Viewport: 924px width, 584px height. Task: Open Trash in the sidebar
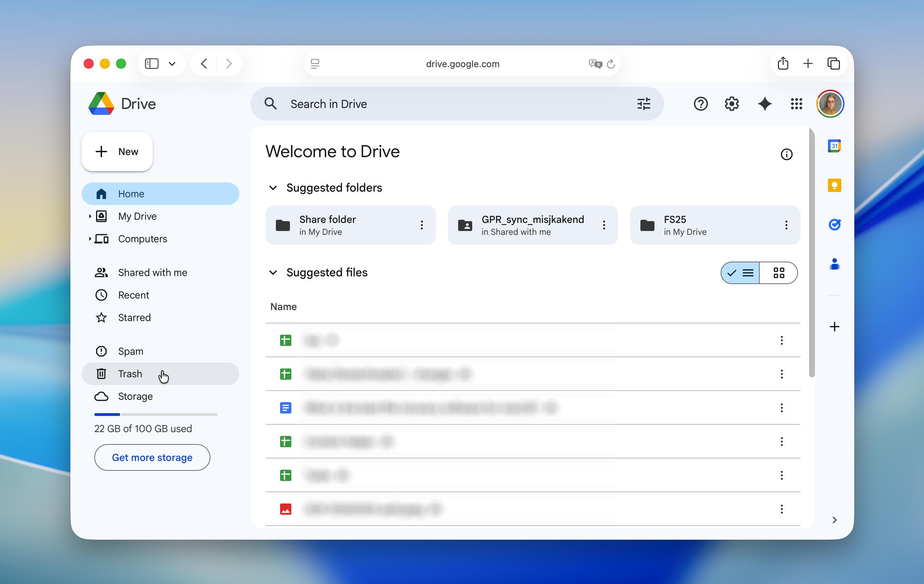[130, 374]
